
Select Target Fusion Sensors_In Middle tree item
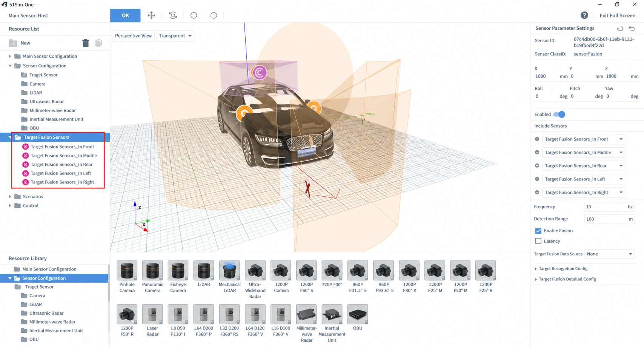(64, 156)
